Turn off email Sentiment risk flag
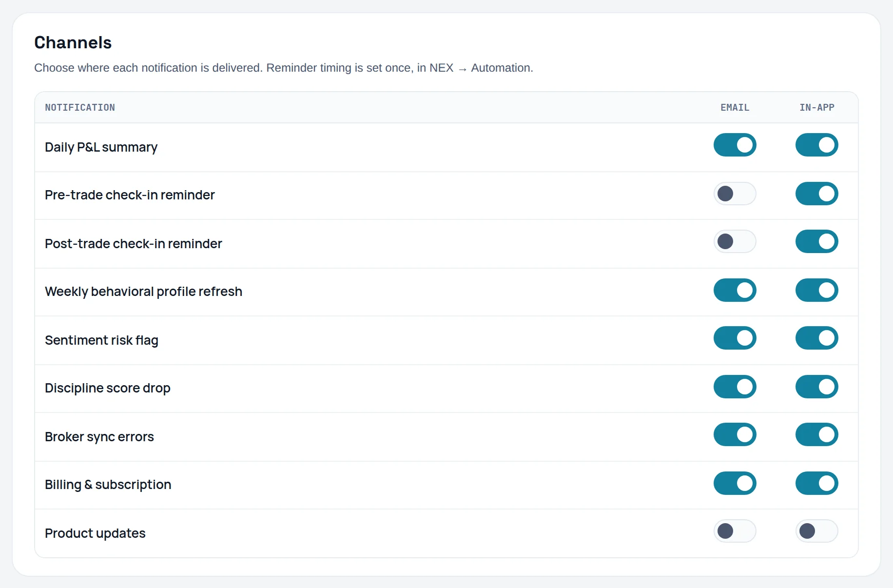This screenshot has width=893, height=588. 735,338
